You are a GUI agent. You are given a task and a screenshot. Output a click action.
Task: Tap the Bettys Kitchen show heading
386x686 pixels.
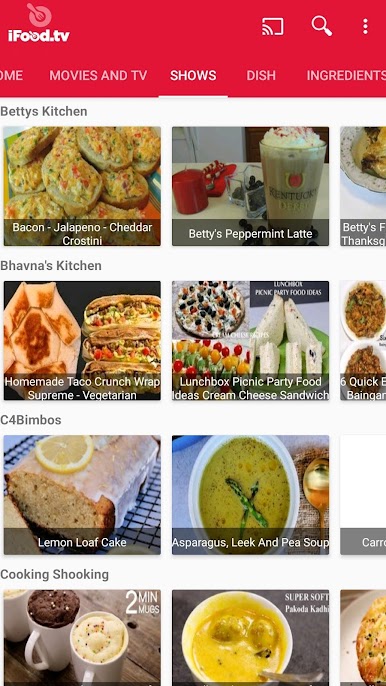[x=44, y=111]
